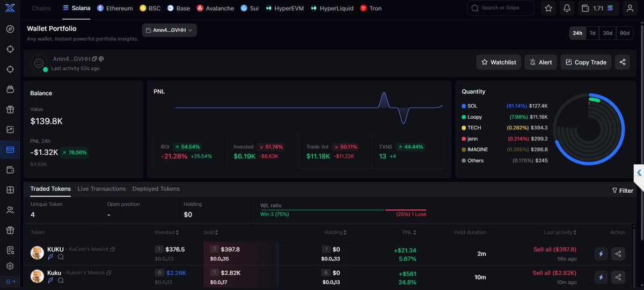Image resolution: width=644 pixels, height=290 pixels.
Task: Open the document search sidebar icon
Action: tap(10, 250)
